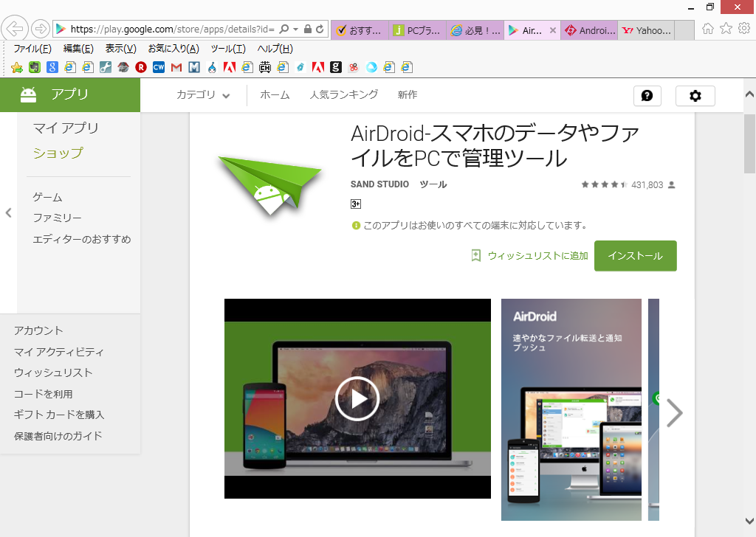Viewport: 756px width, 537px height.
Task: Open the browser Home icon
Action: 708,29
